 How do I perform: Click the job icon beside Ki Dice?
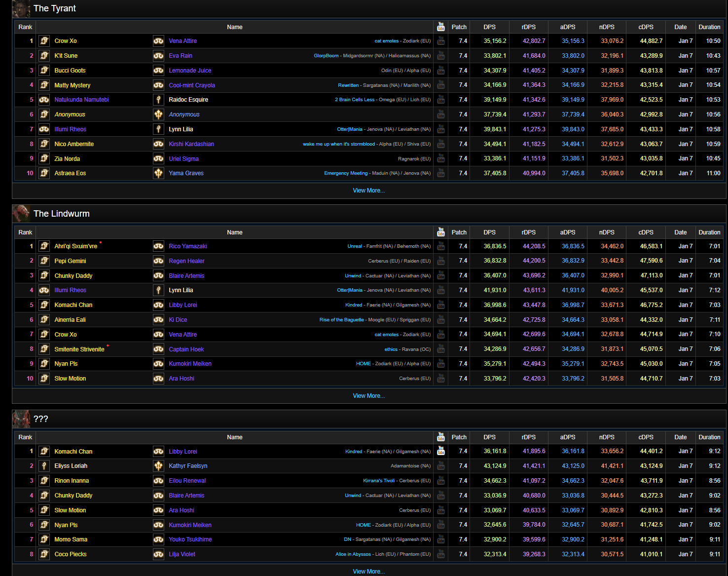(x=158, y=320)
